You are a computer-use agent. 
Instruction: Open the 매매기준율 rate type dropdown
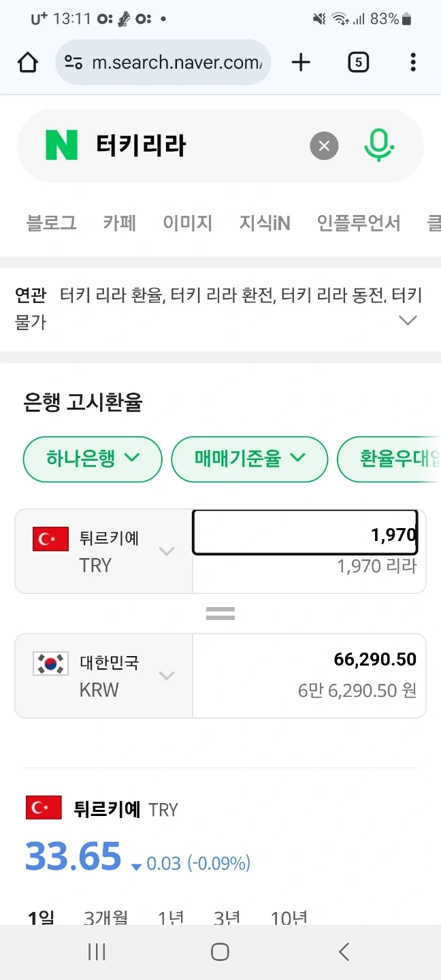click(249, 459)
